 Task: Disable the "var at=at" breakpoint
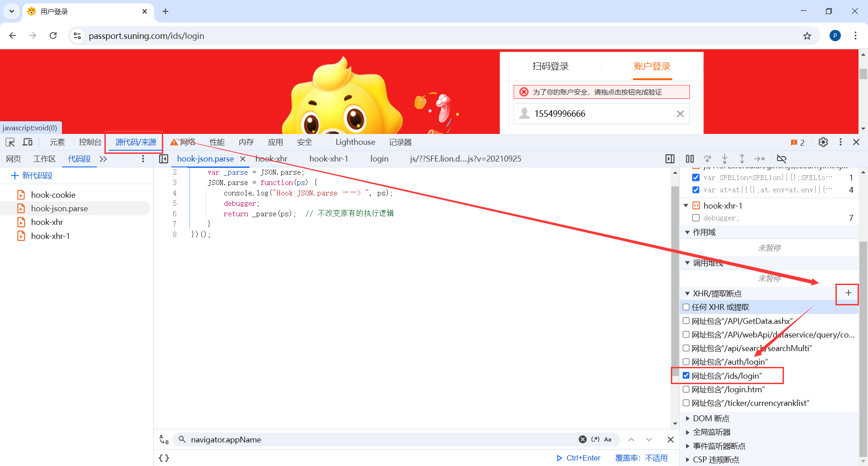pyautogui.click(x=696, y=190)
